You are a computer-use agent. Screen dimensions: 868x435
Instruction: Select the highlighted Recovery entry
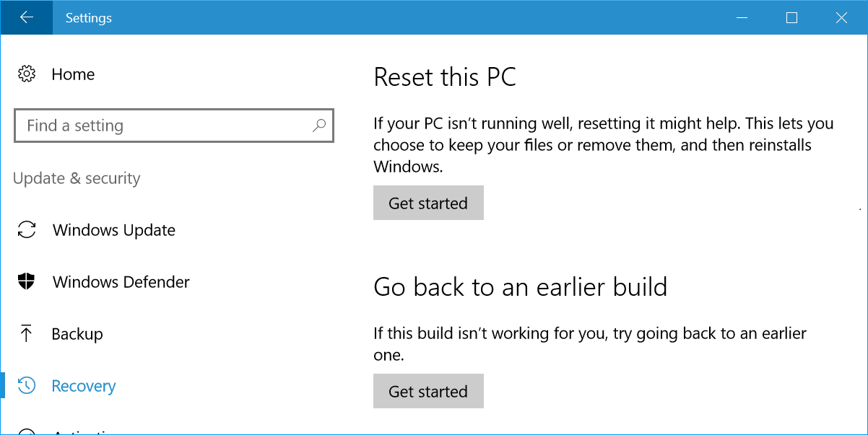click(84, 386)
